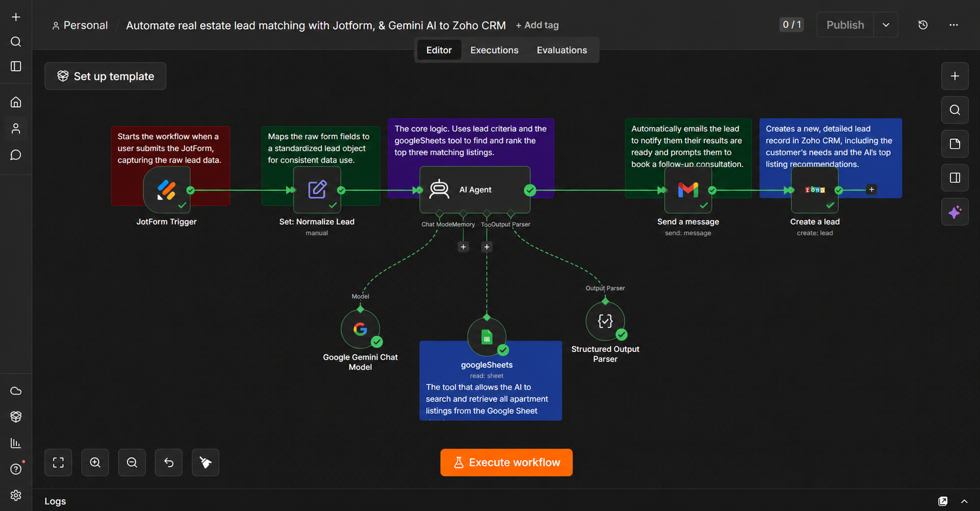Open the Personal project breadcrumb
This screenshot has width=980, height=511.
80,25
